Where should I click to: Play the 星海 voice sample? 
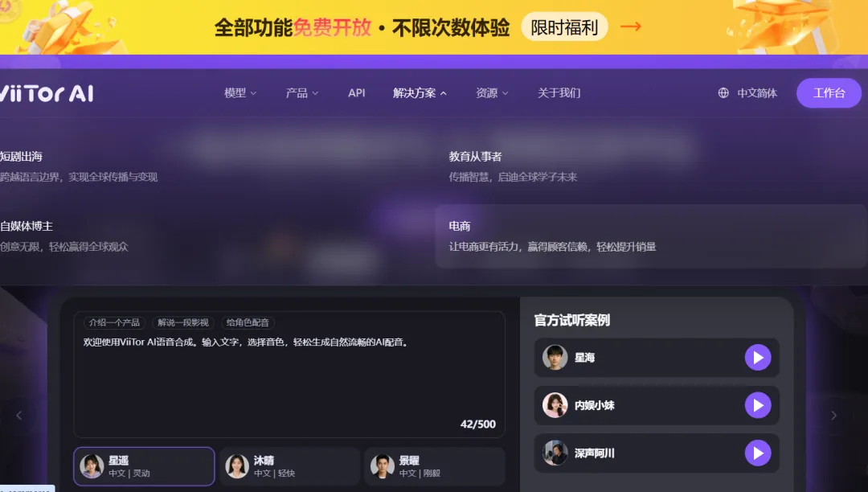[x=758, y=358]
